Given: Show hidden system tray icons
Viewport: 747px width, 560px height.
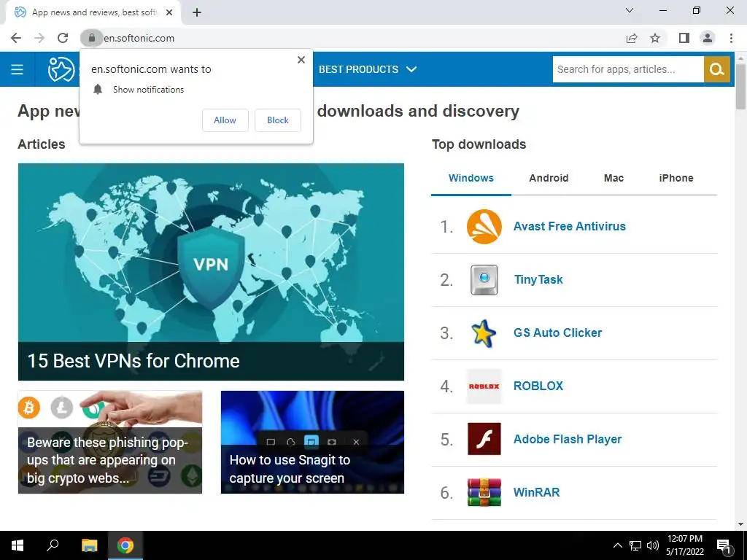Looking at the screenshot, I should point(617,545).
